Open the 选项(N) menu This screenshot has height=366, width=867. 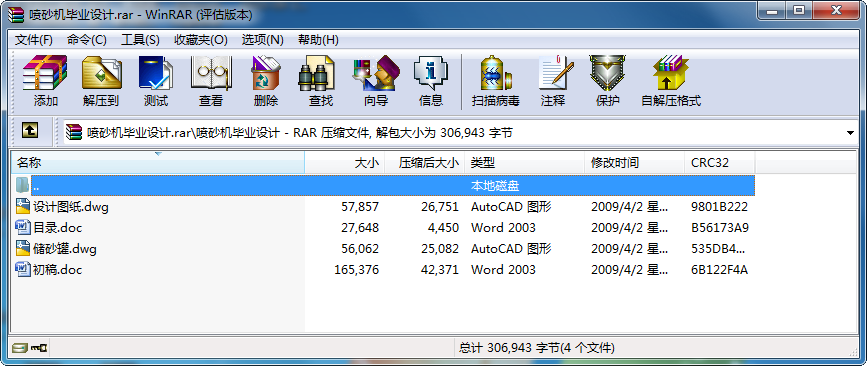pos(263,40)
